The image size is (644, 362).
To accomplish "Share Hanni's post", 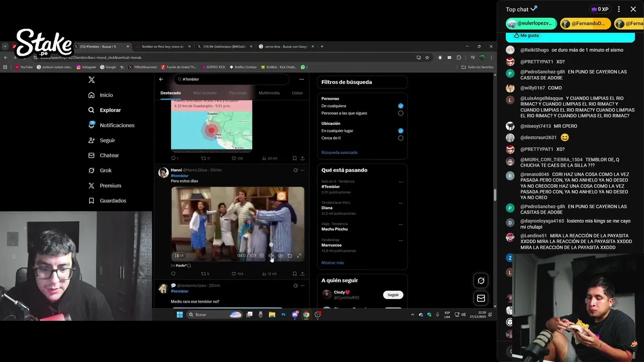I will point(302,274).
